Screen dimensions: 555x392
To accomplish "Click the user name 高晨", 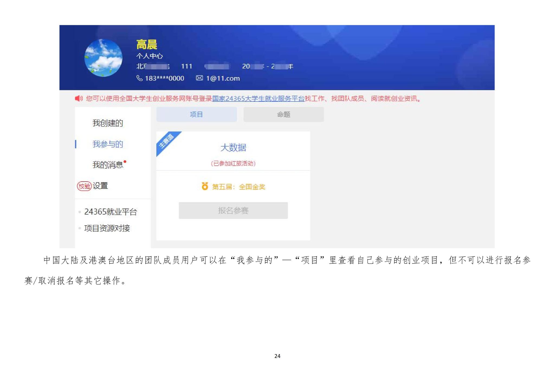I will coord(147,45).
